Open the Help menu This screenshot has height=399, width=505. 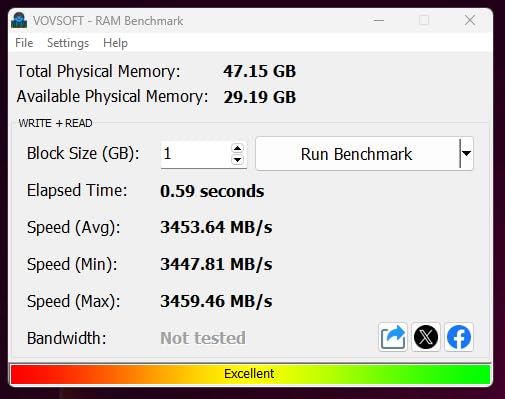(115, 43)
